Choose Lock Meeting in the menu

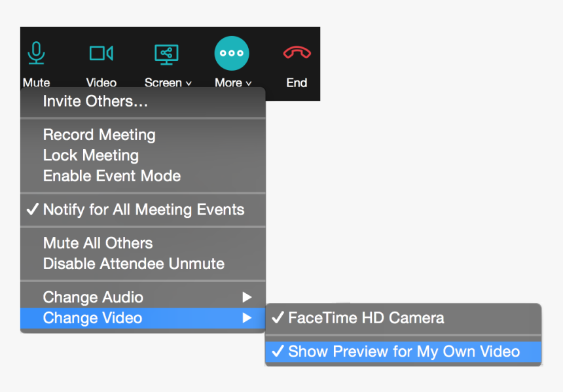click(91, 156)
